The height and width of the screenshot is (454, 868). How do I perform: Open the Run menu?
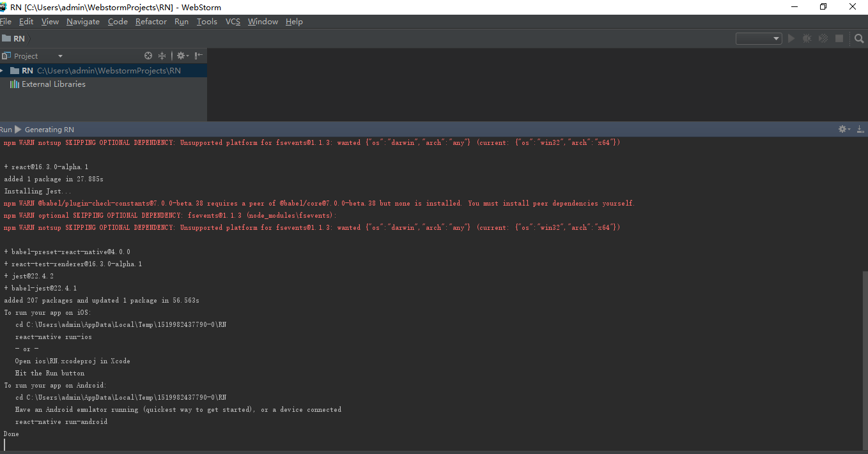(x=182, y=22)
